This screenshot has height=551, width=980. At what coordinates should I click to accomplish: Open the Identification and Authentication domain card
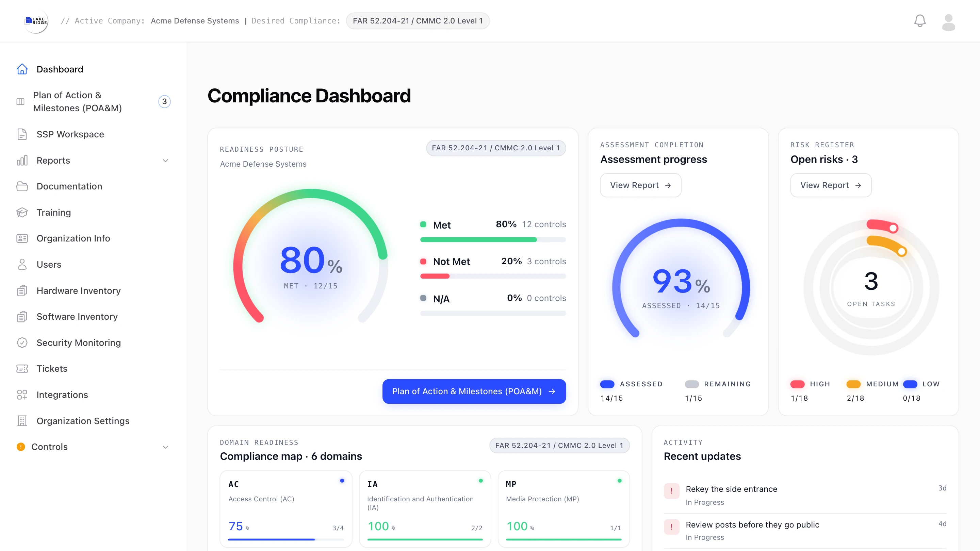425,509
